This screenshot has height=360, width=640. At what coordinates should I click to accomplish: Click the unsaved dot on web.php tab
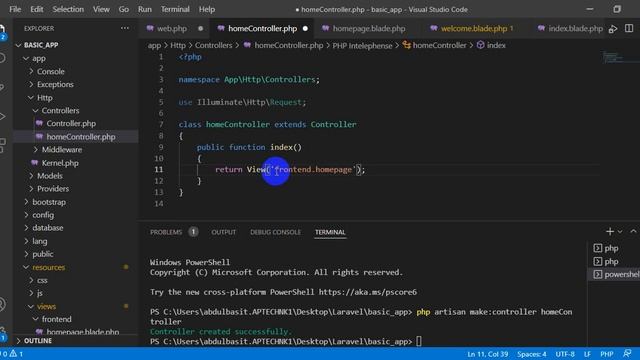point(200,29)
